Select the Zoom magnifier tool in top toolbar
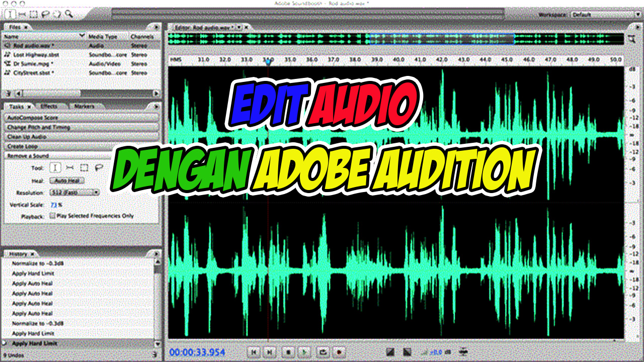 [68, 14]
